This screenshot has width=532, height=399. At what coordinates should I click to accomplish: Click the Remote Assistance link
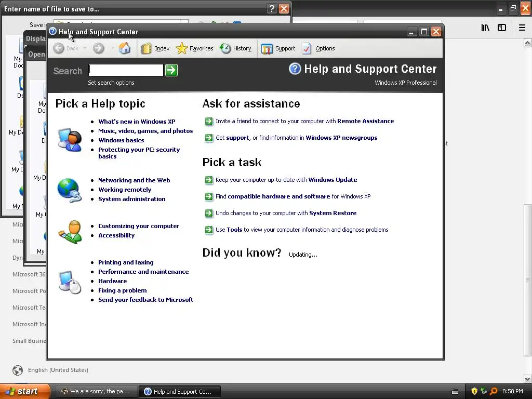coord(365,121)
